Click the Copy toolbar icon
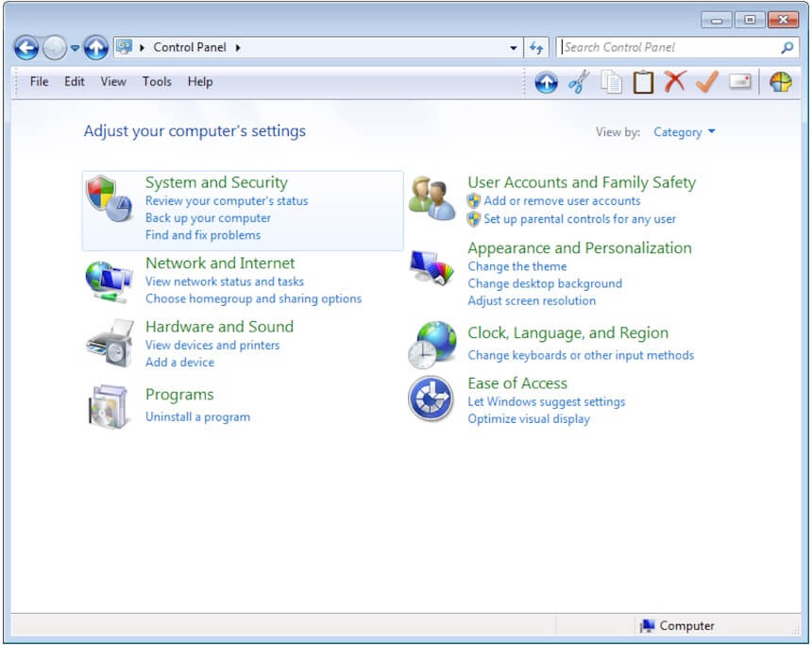The width and height of the screenshot is (812, 645). tap(611, 82)
